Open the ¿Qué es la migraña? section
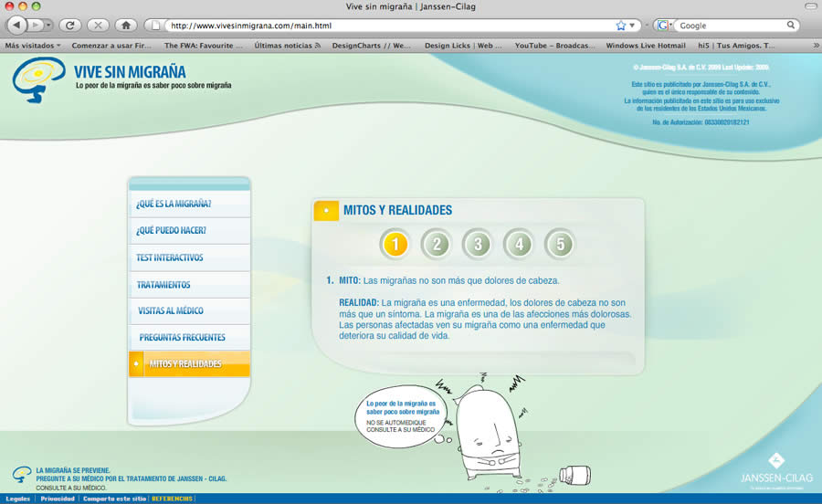Screen dimensions: 822x504 click(190, 204)
